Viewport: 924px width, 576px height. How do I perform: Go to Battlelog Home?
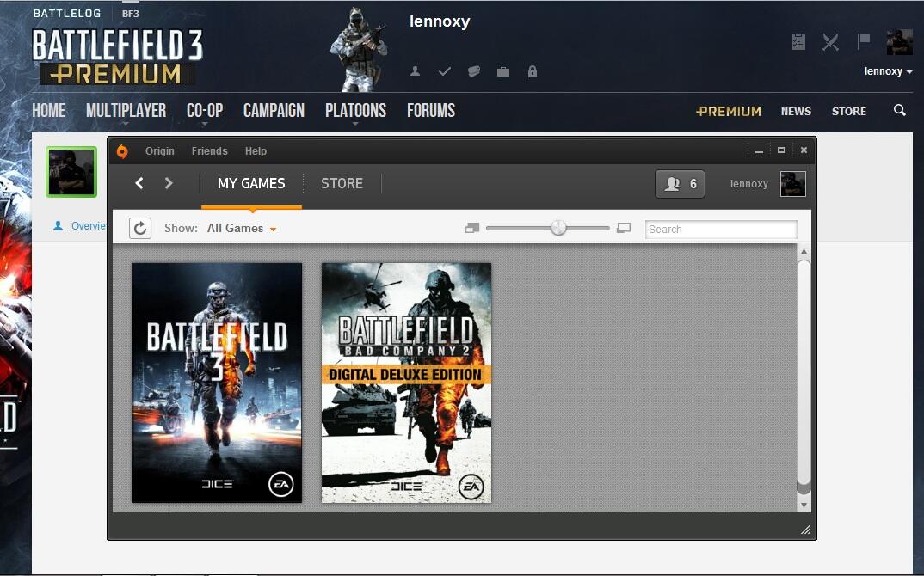click(49, 111)
